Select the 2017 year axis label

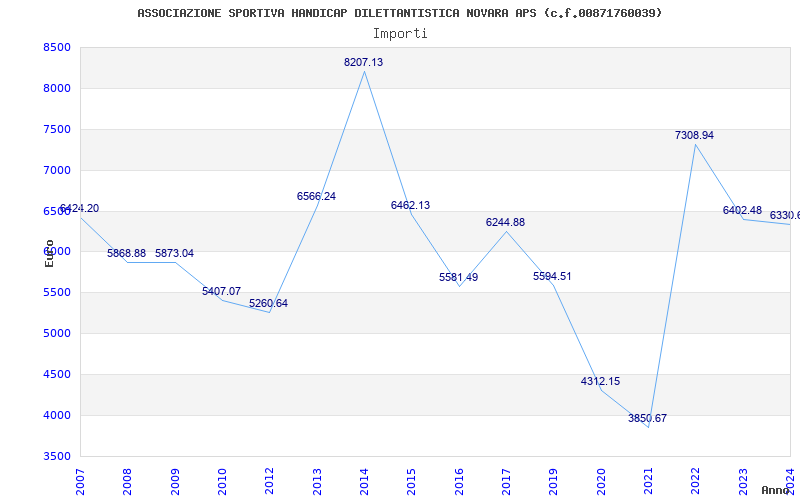coord(506,481)
